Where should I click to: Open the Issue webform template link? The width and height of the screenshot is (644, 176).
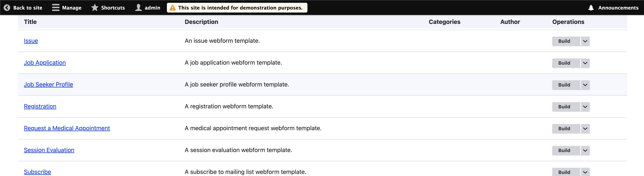[31, 41]
